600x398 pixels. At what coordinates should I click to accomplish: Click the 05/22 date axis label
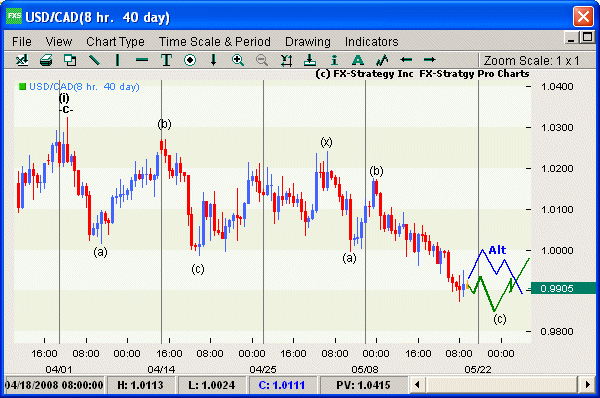(478, 369)
